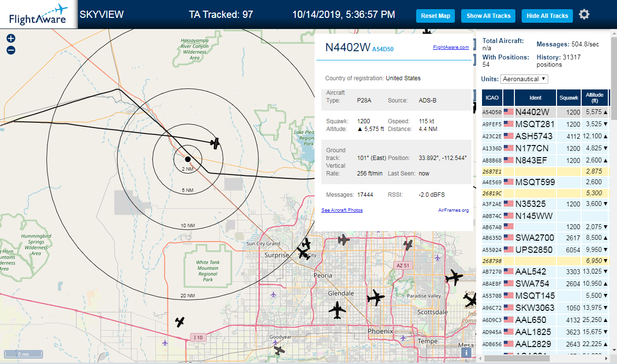Select the AAL650 row

pos(545,320)
